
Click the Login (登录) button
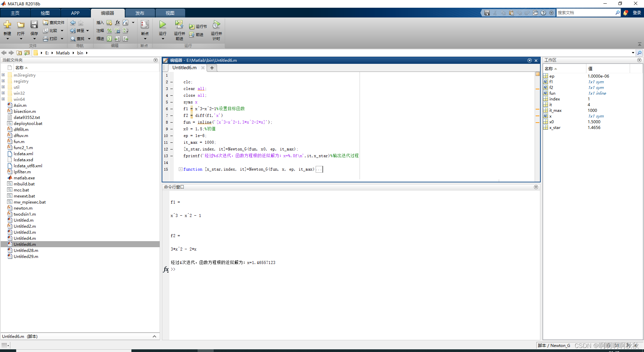tap(637, 13)
